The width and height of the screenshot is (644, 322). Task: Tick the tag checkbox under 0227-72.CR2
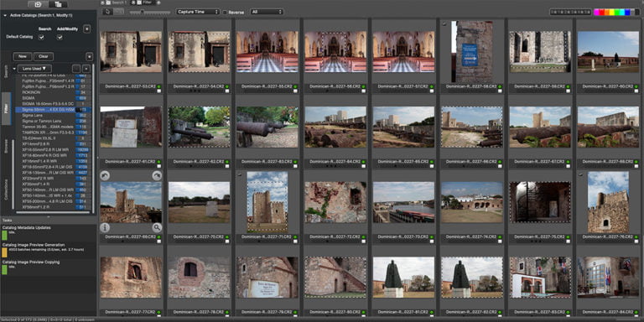pos(363,241)
